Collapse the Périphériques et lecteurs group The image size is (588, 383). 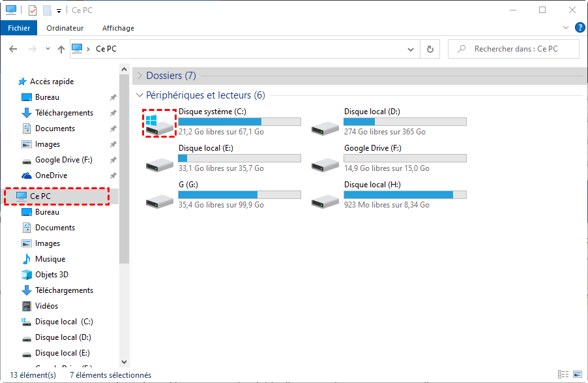(x=140, y=95)
